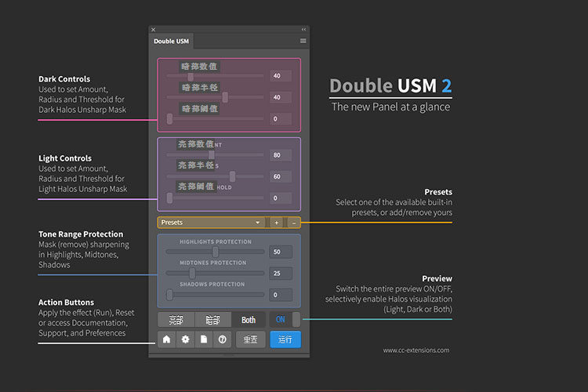Toggle the preview ON switch
Viewport: 588px width, 392px height.
pos(285,320)
